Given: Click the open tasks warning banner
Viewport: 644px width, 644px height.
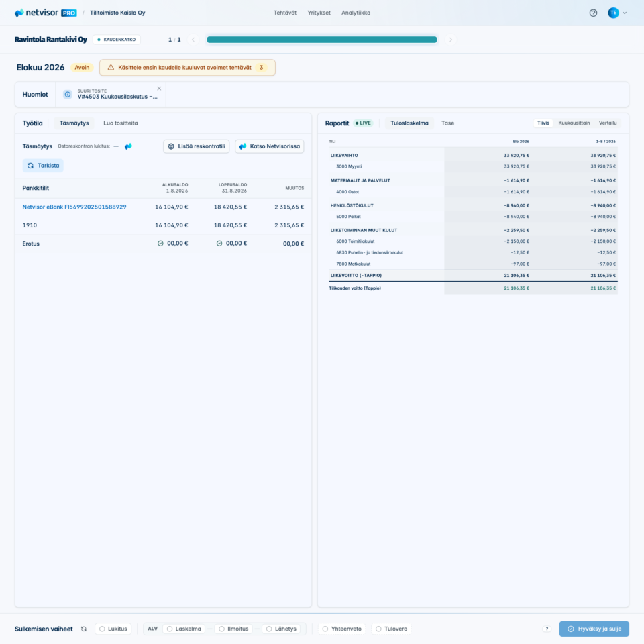Looking at the screenshot, I should 187,67.
